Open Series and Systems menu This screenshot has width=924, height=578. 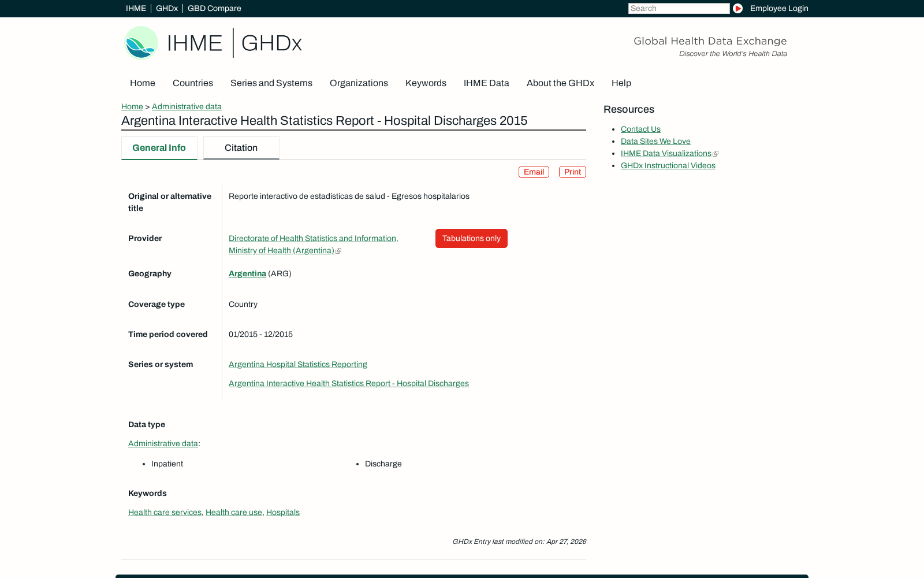(x=271, y=83)
